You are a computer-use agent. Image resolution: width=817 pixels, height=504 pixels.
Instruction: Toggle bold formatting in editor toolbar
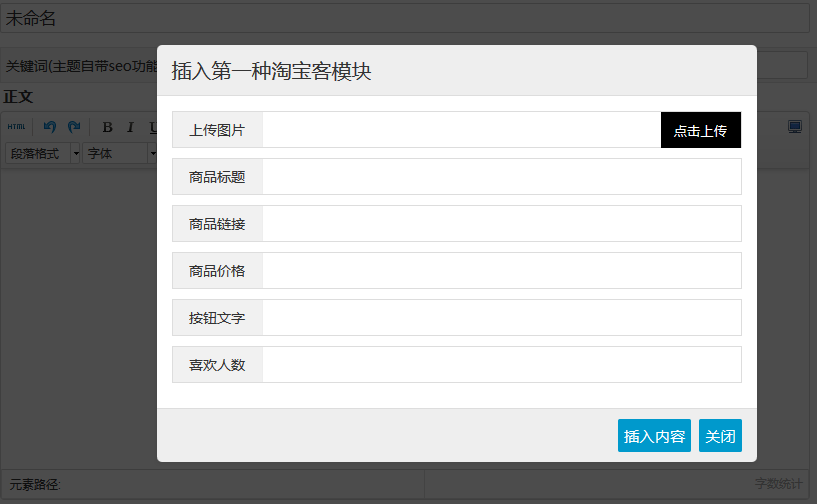(107, 127)
